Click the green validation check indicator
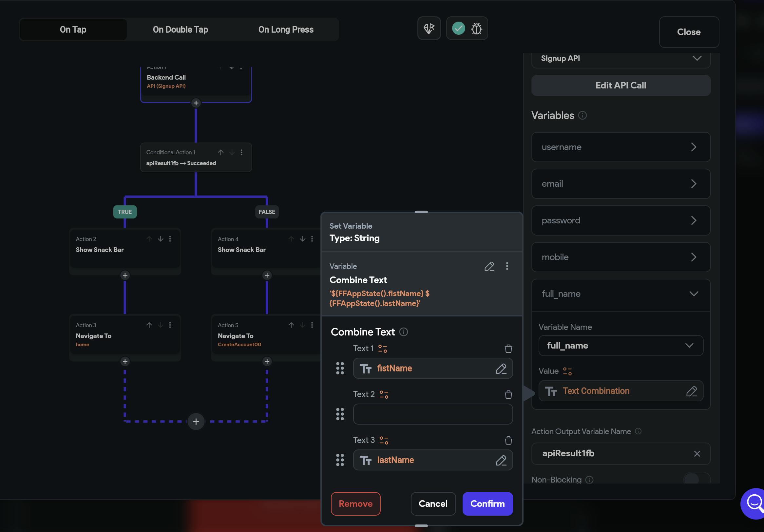The height and width of the screenshot is (532, 764). pos(458,28)
